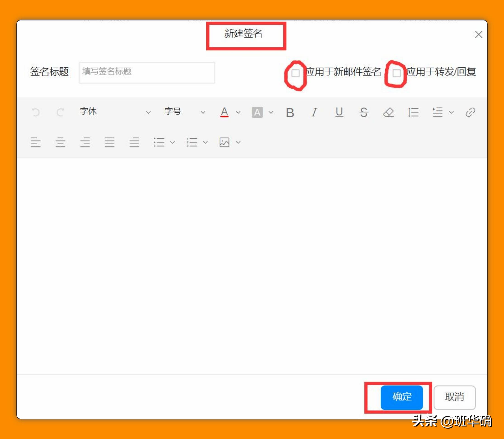Toggle increase indent option

tap(438, 112)
